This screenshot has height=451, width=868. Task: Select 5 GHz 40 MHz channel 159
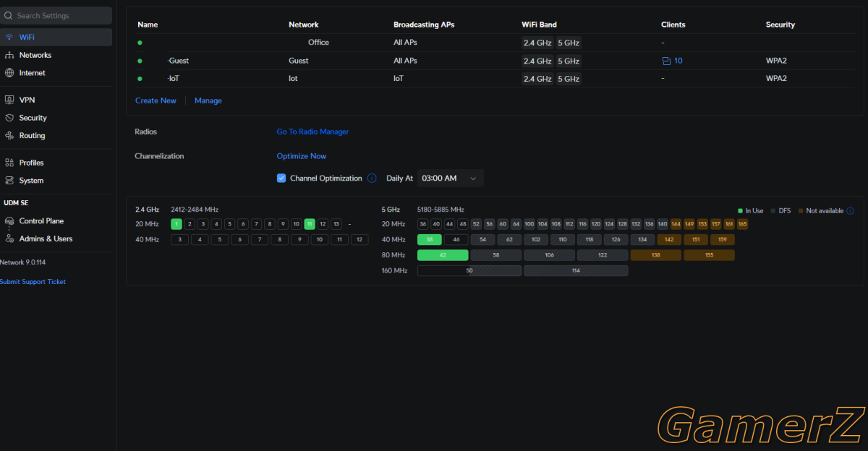[x=722, y=239]
